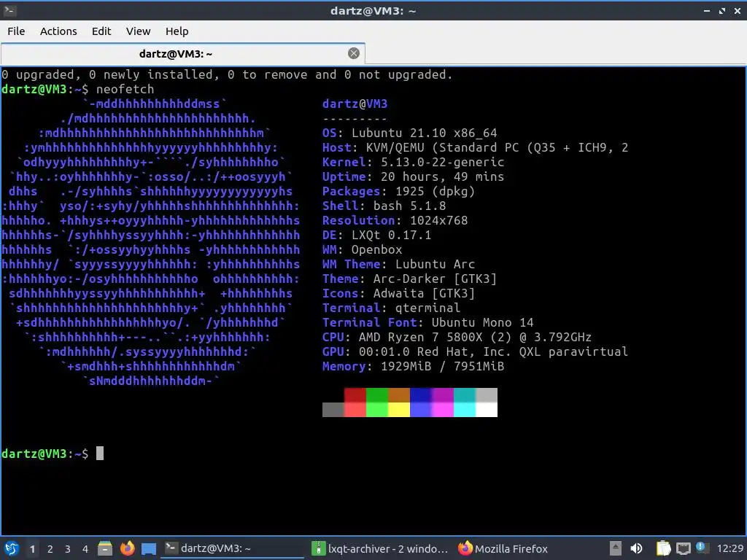Open the removable media eject tray icon

[x=616, y=548]
